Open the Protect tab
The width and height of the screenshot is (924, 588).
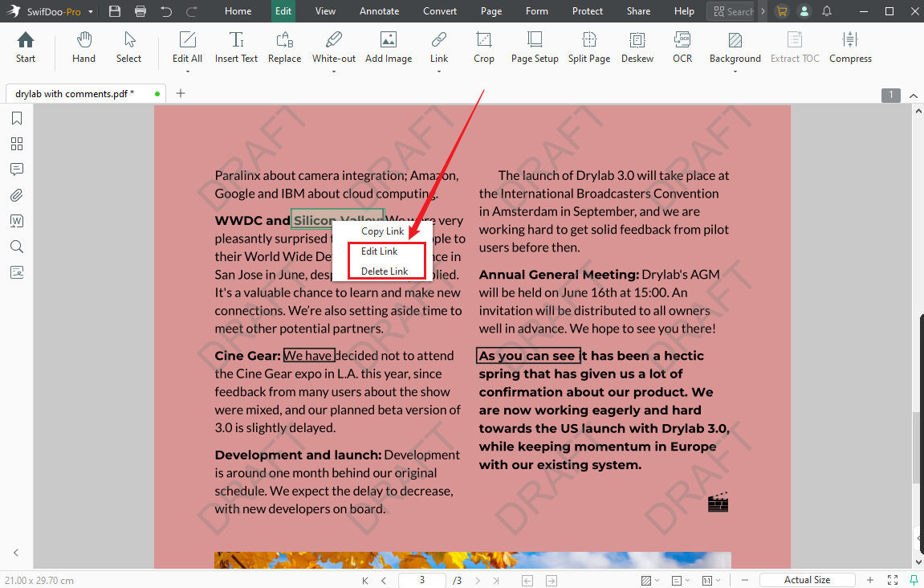pyautogui.click(x=588, y=11)
